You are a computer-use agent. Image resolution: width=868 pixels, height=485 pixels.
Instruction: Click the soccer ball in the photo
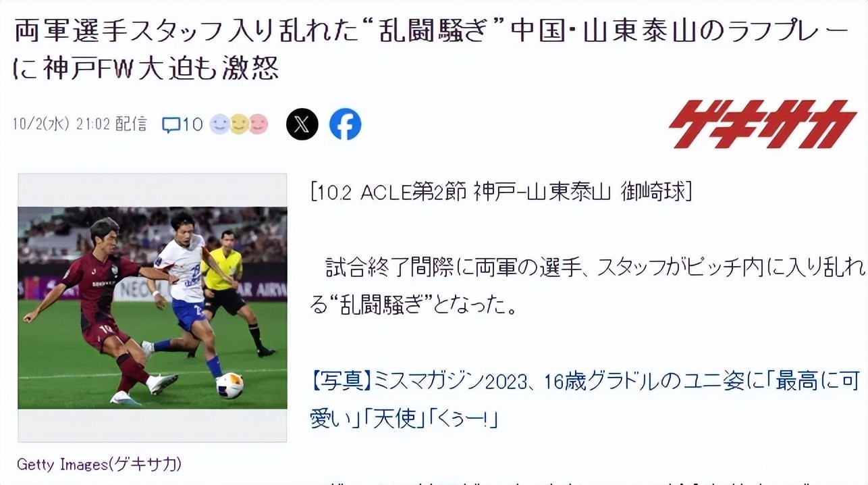coord(229,386)
